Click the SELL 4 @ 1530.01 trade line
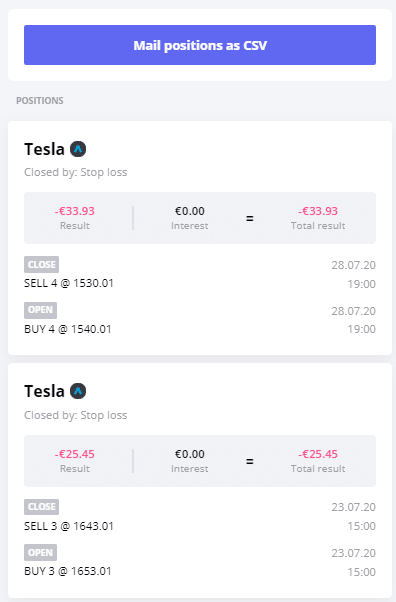This screenshot has height=602, width=396. [69, 283]
